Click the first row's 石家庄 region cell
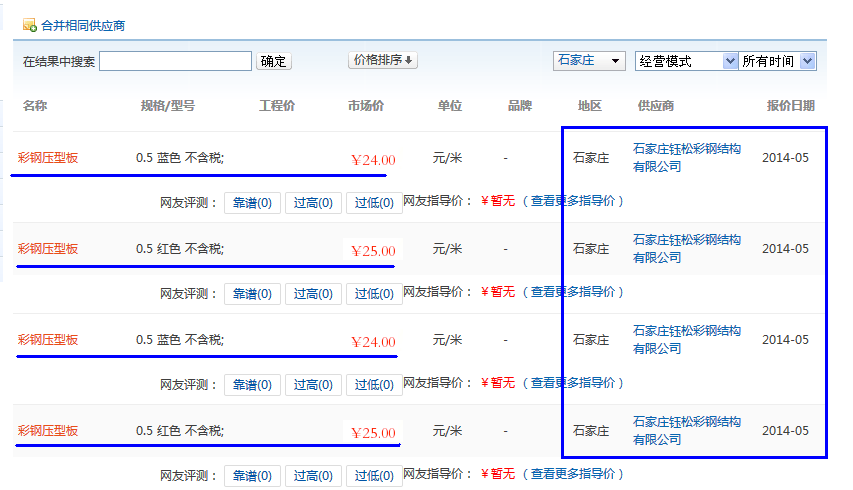The image size is (853, 490). click(591, 158)
